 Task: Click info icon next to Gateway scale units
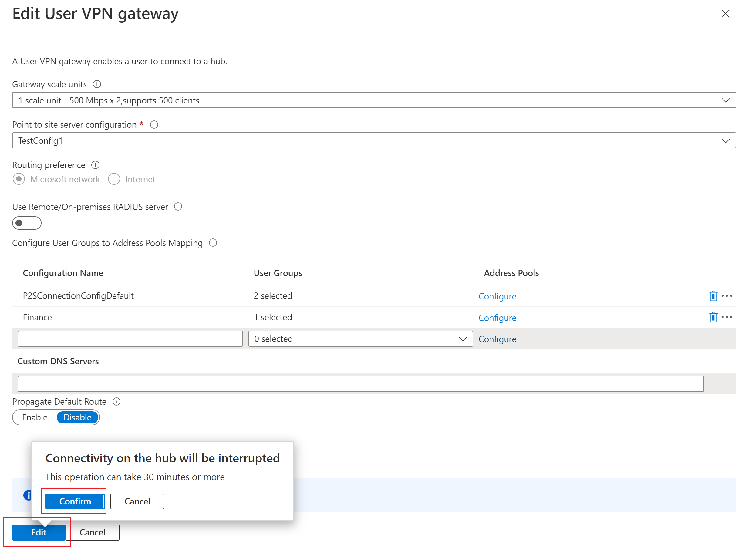click(x=97, y=84)
